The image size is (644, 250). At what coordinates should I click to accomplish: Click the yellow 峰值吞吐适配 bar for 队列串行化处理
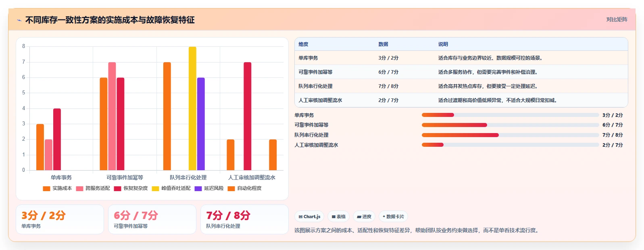192,108
